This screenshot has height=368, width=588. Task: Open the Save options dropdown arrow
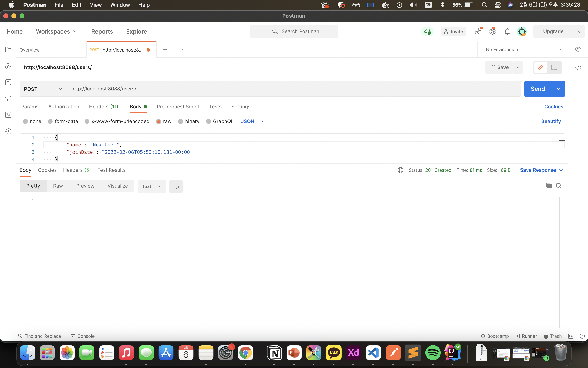click(518, 67)
